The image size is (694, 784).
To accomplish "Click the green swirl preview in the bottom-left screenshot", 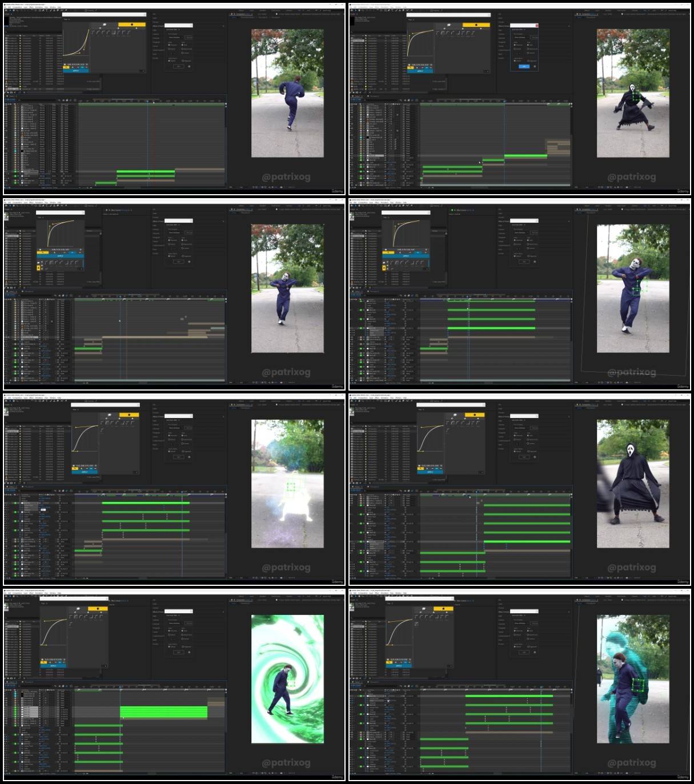I will tap(287, 679).
